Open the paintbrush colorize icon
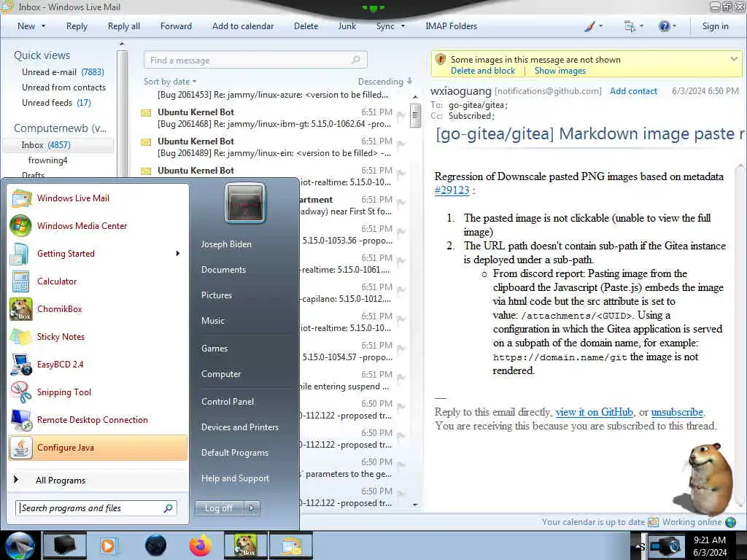This screenshot has height=560, width=747. (x=589, y=26)
